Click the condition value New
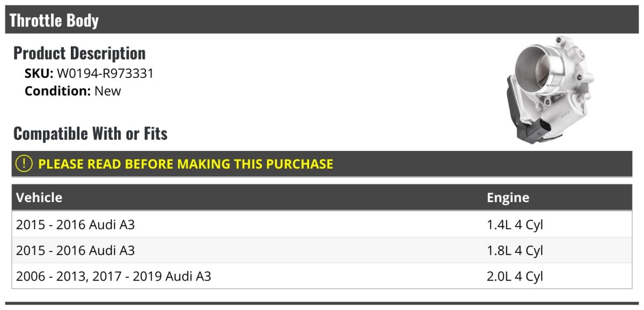Image resolution: width=644 pixels, height=310 pixels. pos(108,91)
